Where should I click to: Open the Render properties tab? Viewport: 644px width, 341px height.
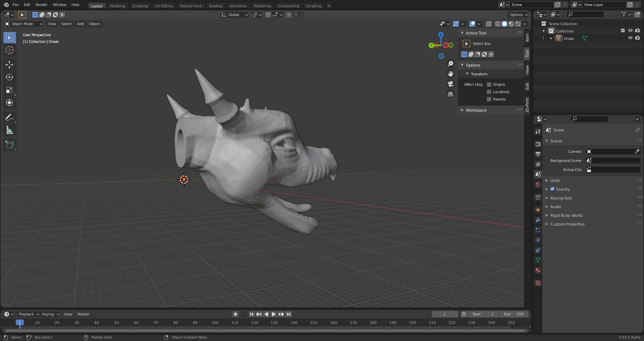pos(538,144)
